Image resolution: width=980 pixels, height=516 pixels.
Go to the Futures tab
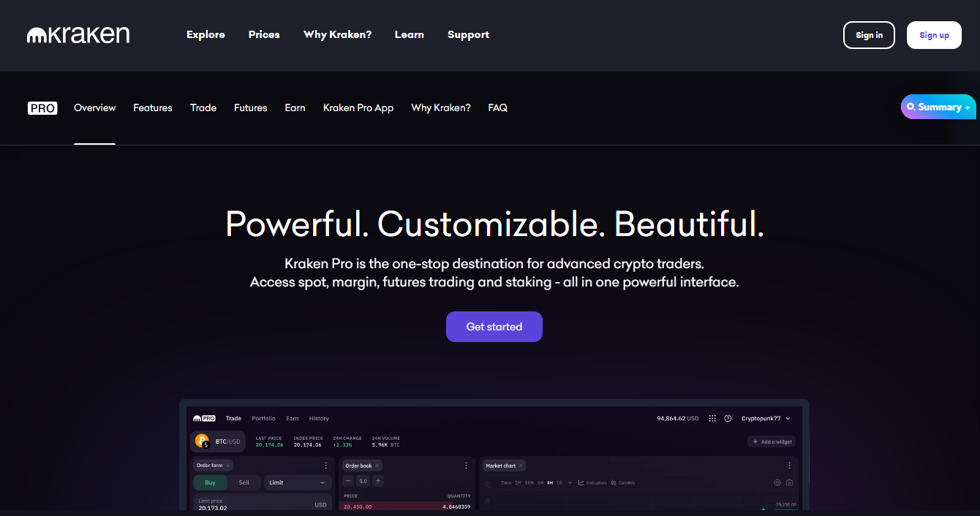click(251, 108)
